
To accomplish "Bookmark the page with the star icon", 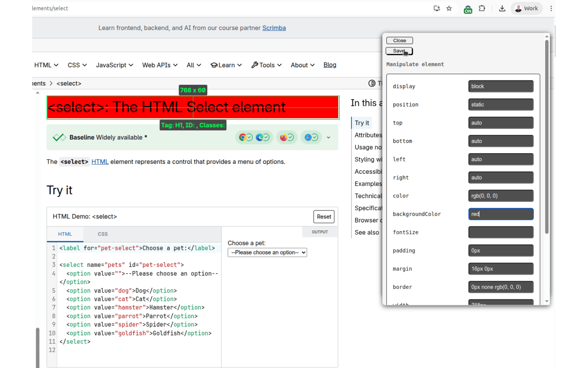I will coord(449,8).
